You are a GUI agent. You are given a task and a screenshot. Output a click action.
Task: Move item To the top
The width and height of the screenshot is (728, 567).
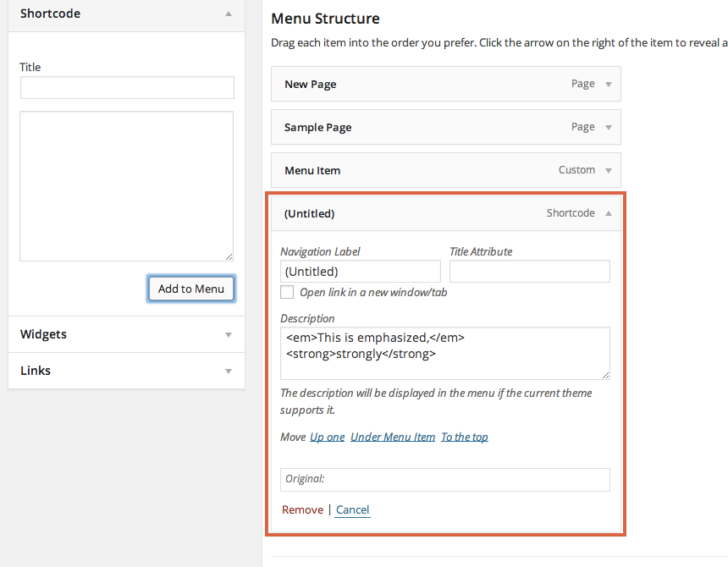[465, 437]
